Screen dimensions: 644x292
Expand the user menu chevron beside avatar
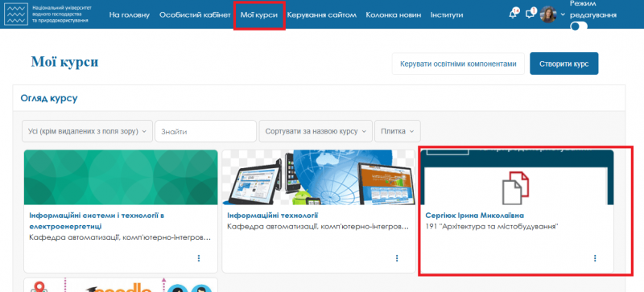tap(562, 14)
